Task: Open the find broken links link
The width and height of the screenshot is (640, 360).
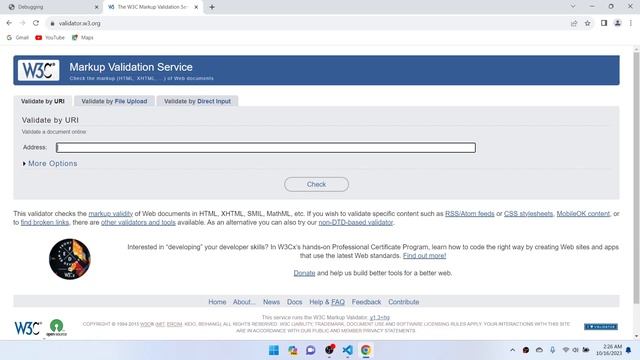Action: [x=45, y=222]
